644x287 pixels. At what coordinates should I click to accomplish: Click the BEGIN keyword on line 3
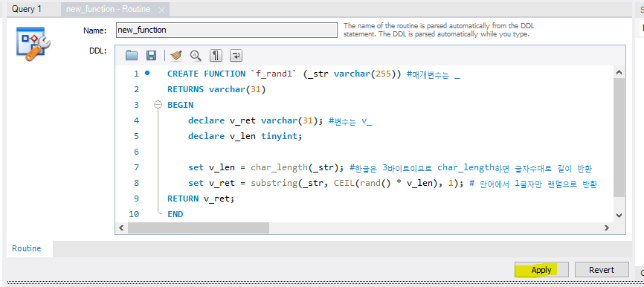(x=180, y=105)
